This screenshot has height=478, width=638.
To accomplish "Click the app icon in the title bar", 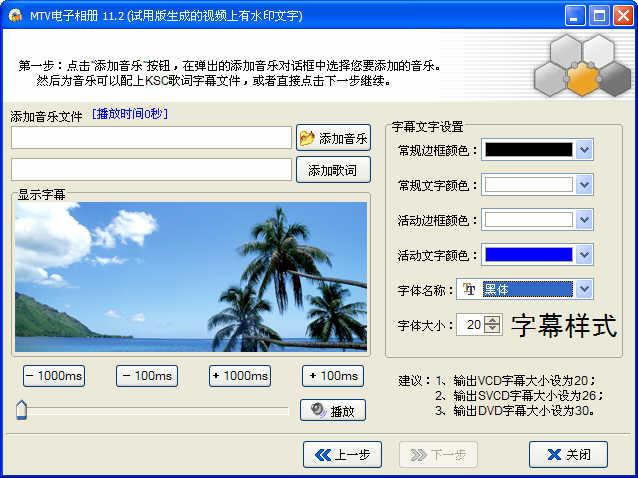I will (15, 15).
